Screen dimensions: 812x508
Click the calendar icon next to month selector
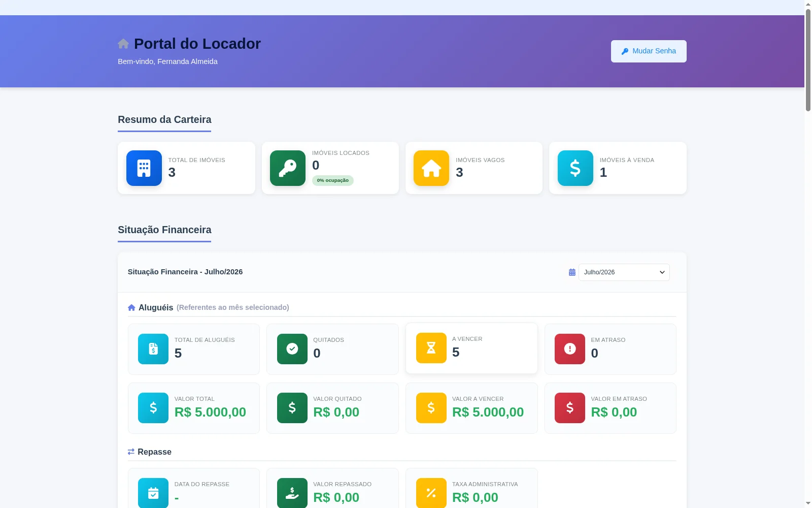pos(572,272)
